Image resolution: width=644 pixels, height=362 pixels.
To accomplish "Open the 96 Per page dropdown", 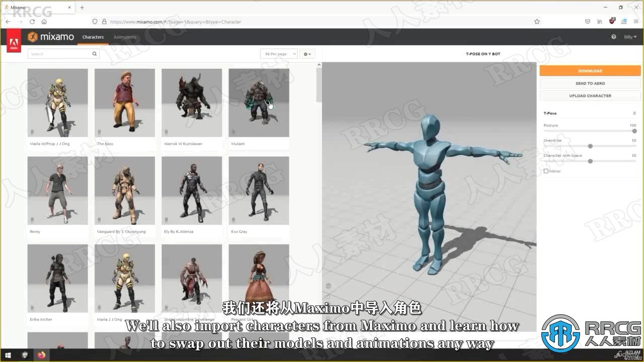I will tap(279, 54).
